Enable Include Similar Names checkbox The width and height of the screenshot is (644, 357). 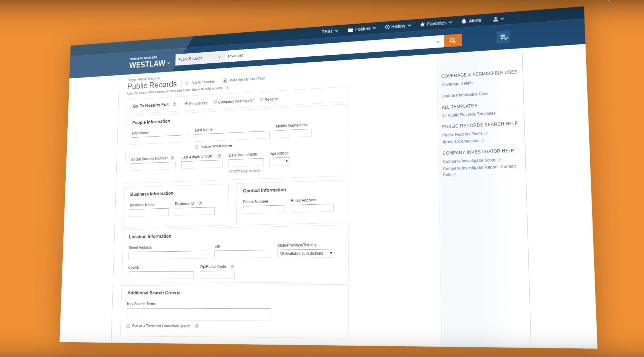[x=196, y=147]
